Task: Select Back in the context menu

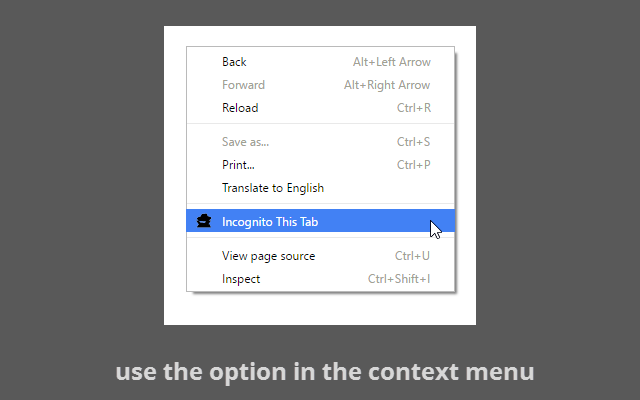Action: pos(234,62)
